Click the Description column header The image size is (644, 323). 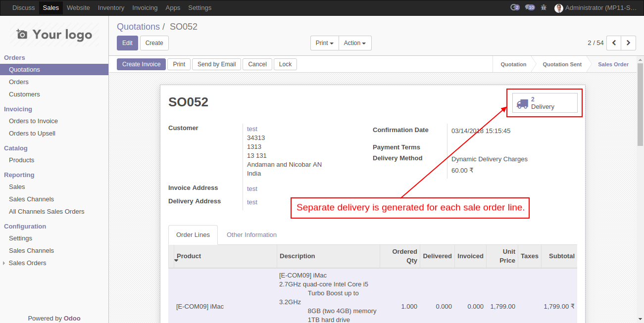(328, 256)
